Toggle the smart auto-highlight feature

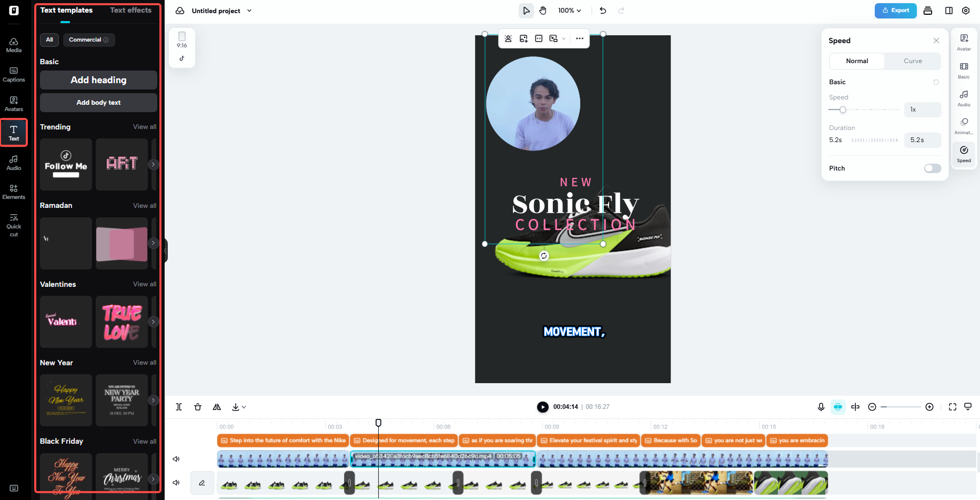click(x=838, y=407)
